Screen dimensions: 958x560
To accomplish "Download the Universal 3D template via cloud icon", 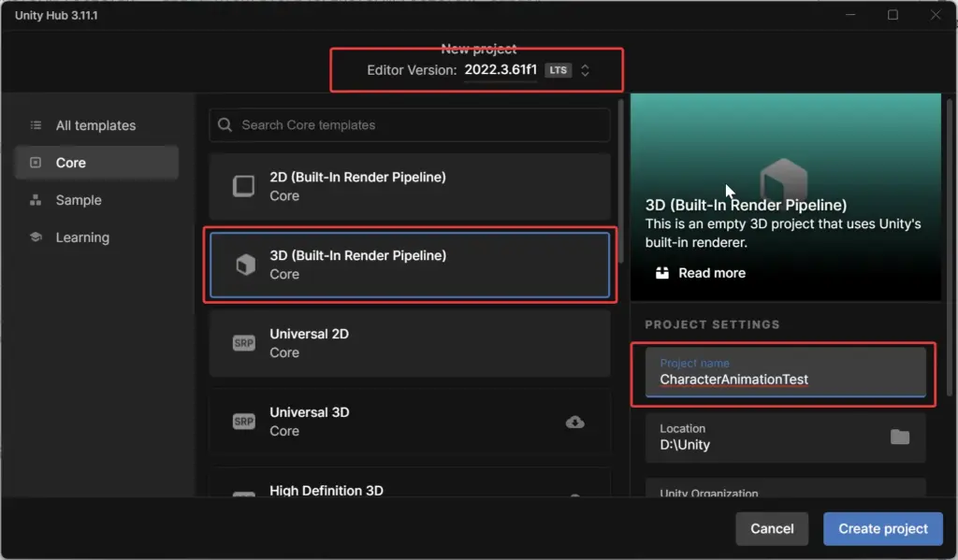I will click(575, 422).
